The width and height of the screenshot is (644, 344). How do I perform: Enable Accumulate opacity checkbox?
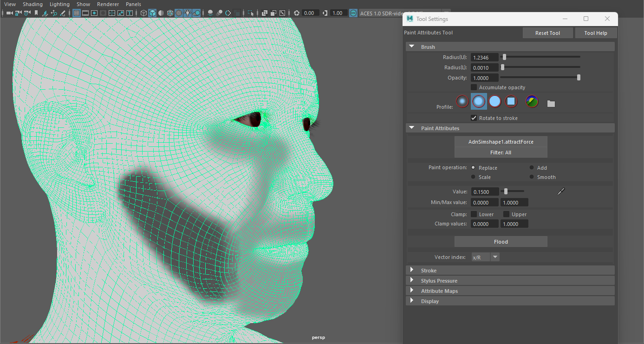474,87
